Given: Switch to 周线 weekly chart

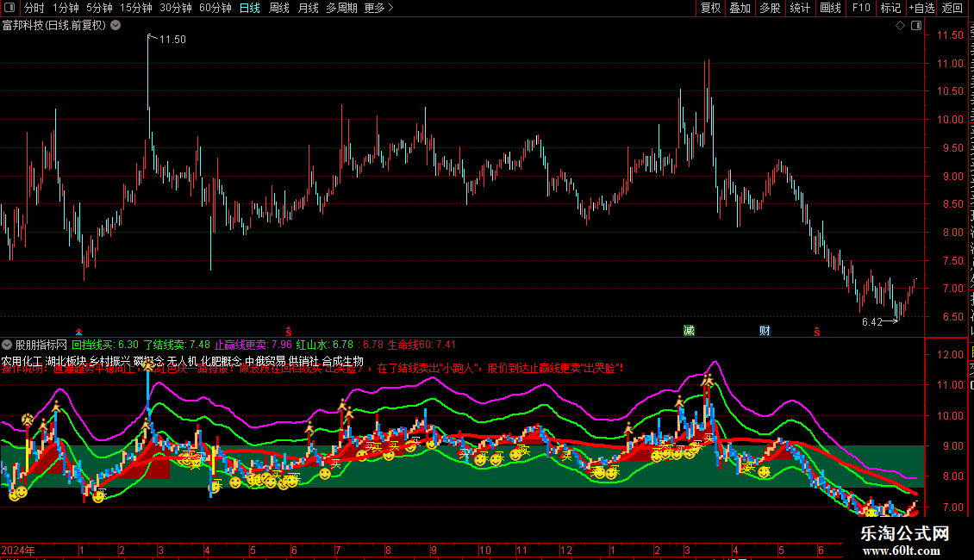Looking at the screenshot, I should coord(279,8).
